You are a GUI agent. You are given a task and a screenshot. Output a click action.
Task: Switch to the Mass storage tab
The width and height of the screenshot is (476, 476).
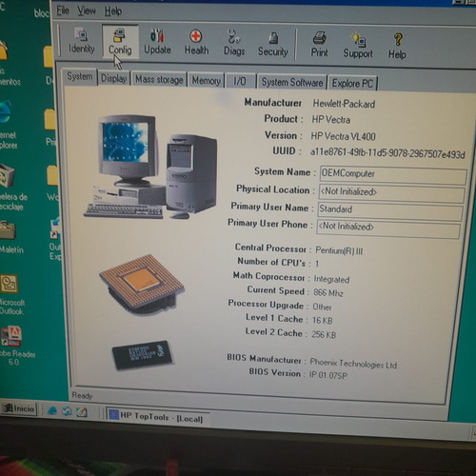159,80
